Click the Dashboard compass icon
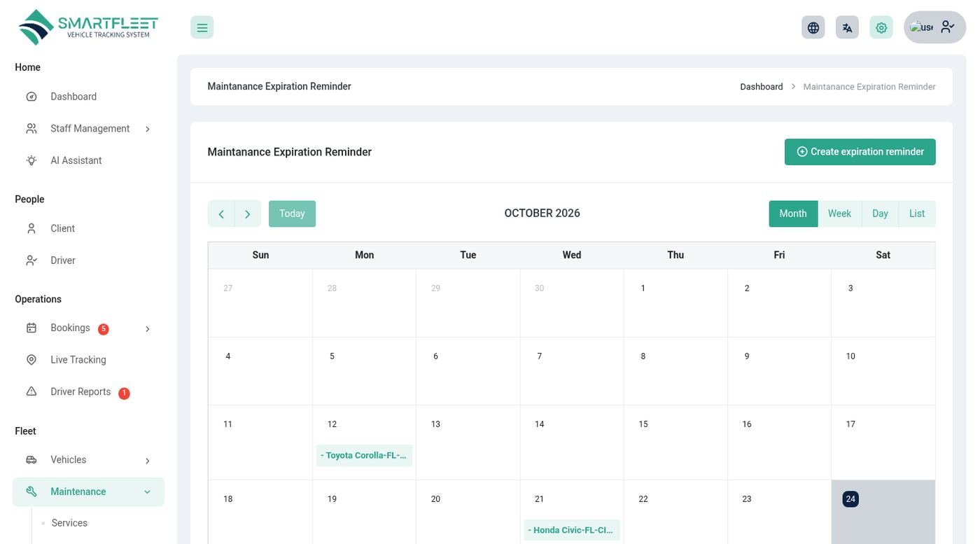 point(31,97)
